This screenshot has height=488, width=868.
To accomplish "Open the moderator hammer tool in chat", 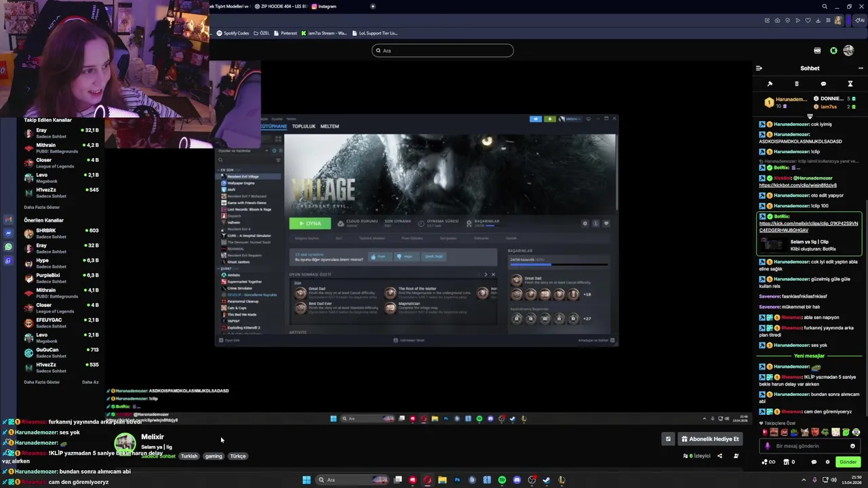I will point(770,84).
